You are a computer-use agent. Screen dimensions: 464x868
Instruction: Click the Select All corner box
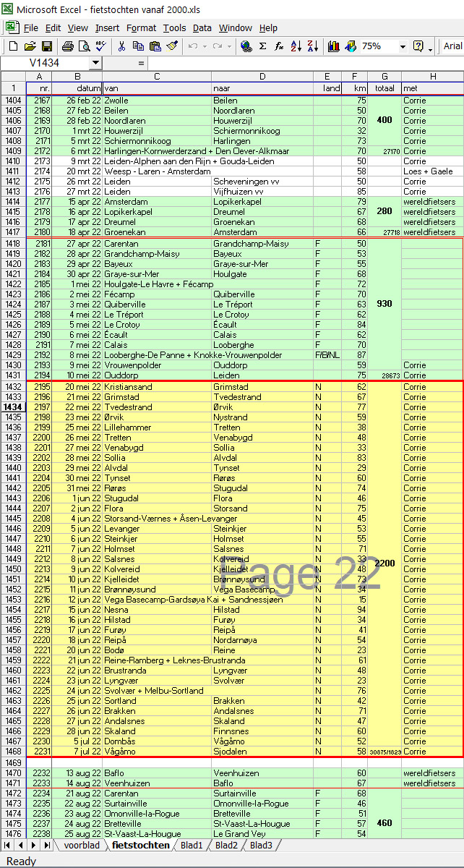click(13, 76)
